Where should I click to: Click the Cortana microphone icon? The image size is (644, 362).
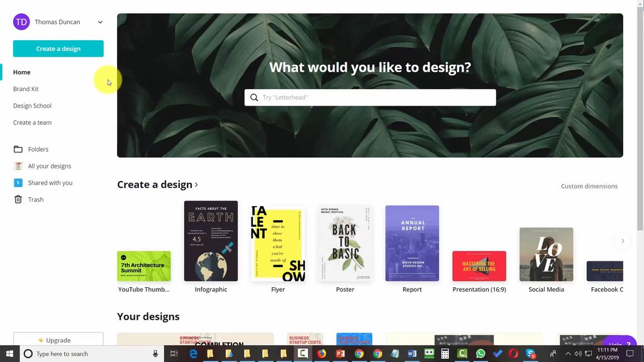pyautogui.click(x=155, y=354)
